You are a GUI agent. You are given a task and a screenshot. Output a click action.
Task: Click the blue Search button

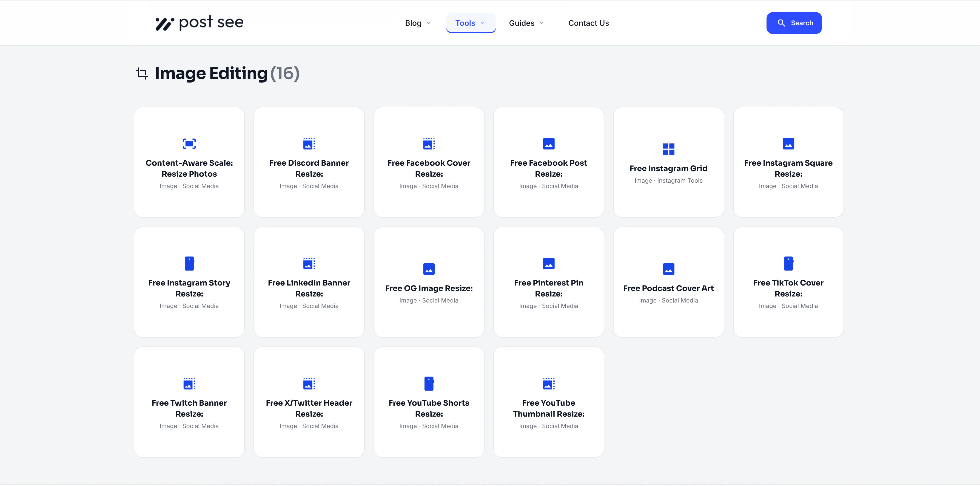[x=794, y=23]
